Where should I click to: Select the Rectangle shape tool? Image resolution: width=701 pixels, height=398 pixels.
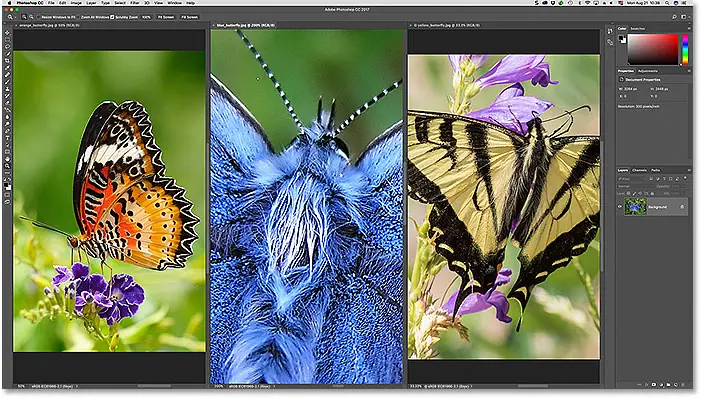[8, 152]
